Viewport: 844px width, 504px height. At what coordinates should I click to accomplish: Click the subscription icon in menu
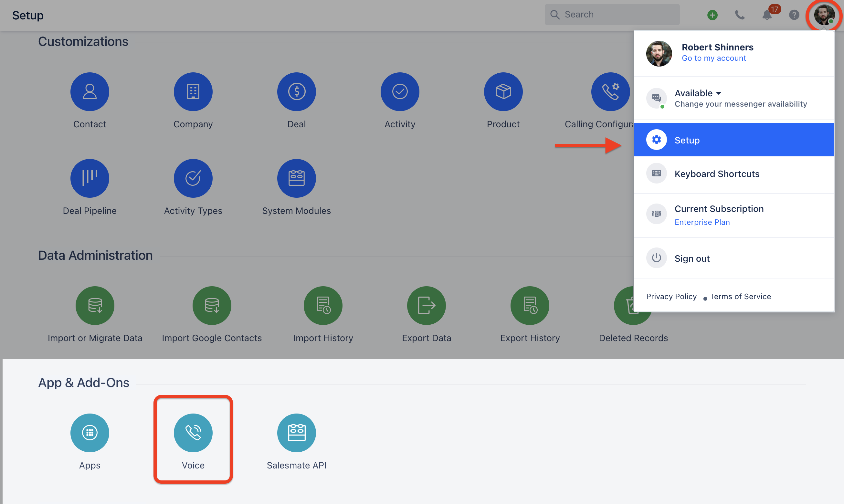pyautogui.click(x=656, y=214)
